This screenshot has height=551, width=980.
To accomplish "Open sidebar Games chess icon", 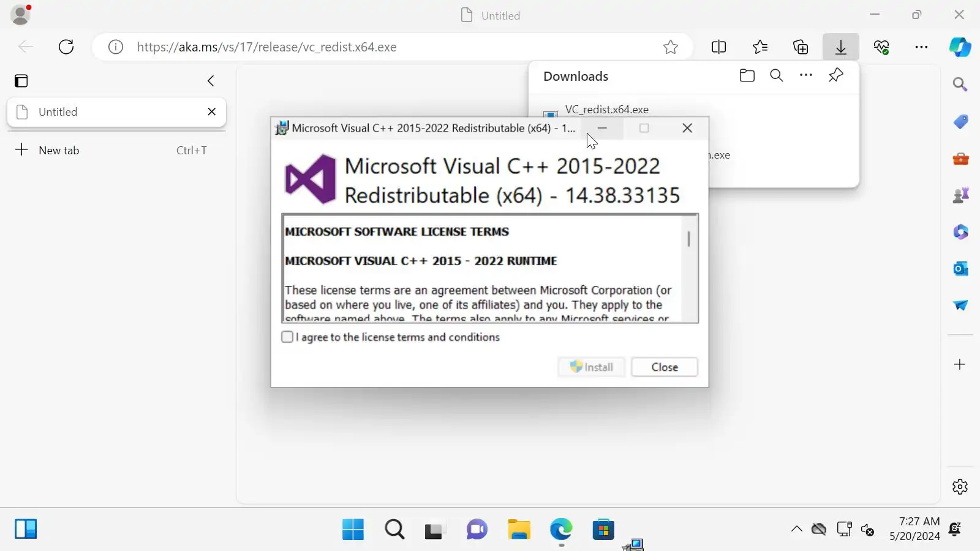I will [960, 195].
